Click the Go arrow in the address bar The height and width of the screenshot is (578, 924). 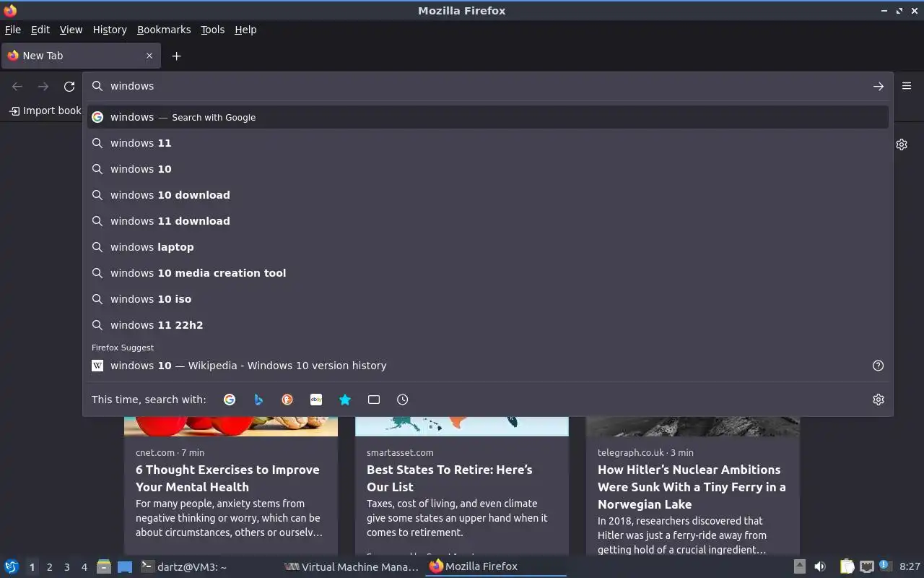pyautogui.click(x=879, y=86)
